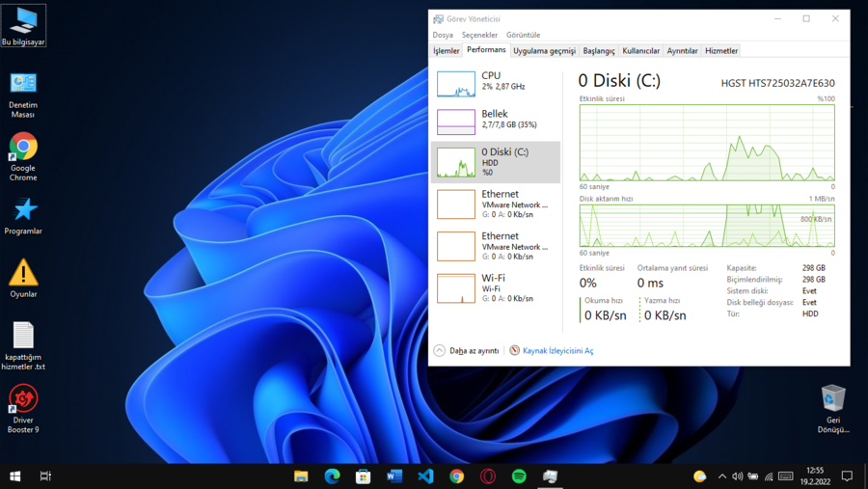Screen dimensions: 868x489
Task: Open the Görüntüle menu
Action: tap(523, 35)
